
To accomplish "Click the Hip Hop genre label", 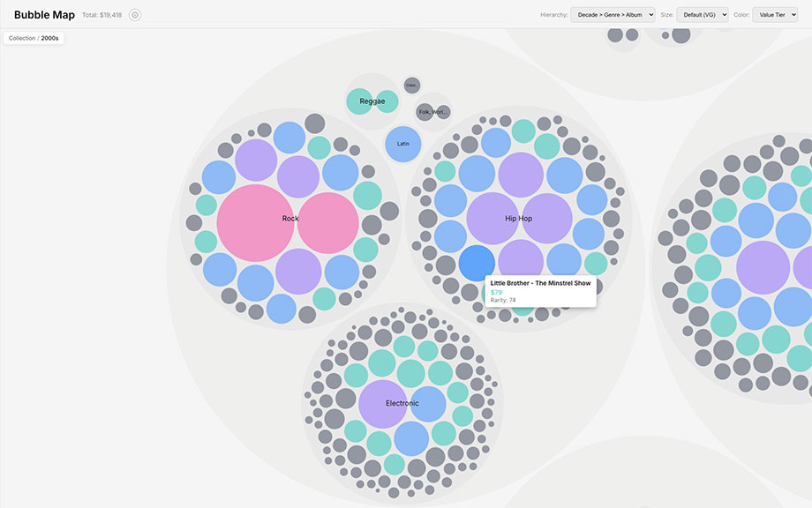I will click(519, 219).
